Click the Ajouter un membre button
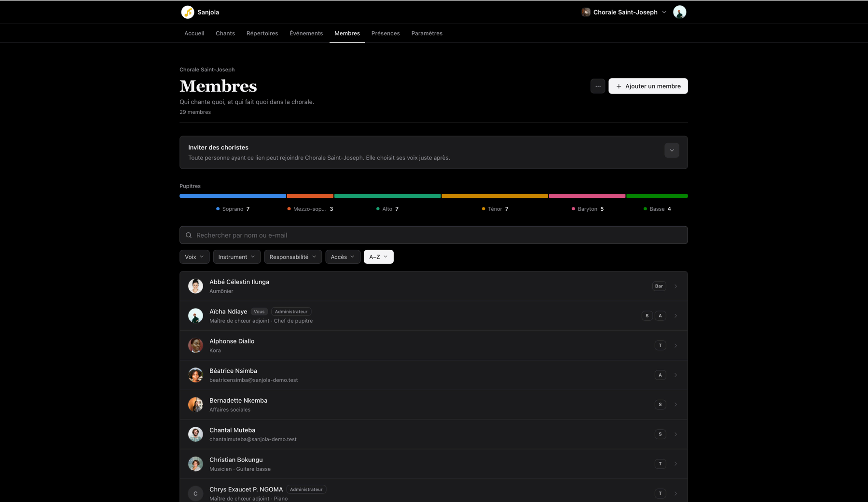This screenshot has height=502, width=868. pos(648,86)
